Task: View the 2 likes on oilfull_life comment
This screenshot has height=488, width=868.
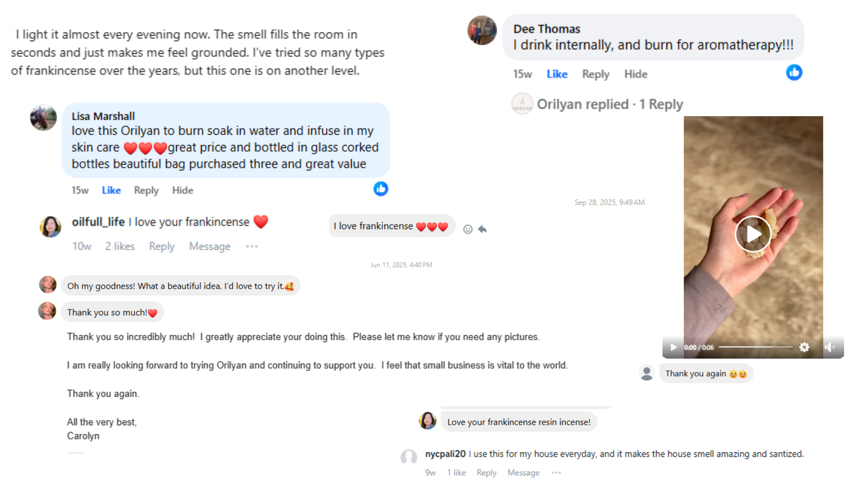Action: [x=120, y=246]
